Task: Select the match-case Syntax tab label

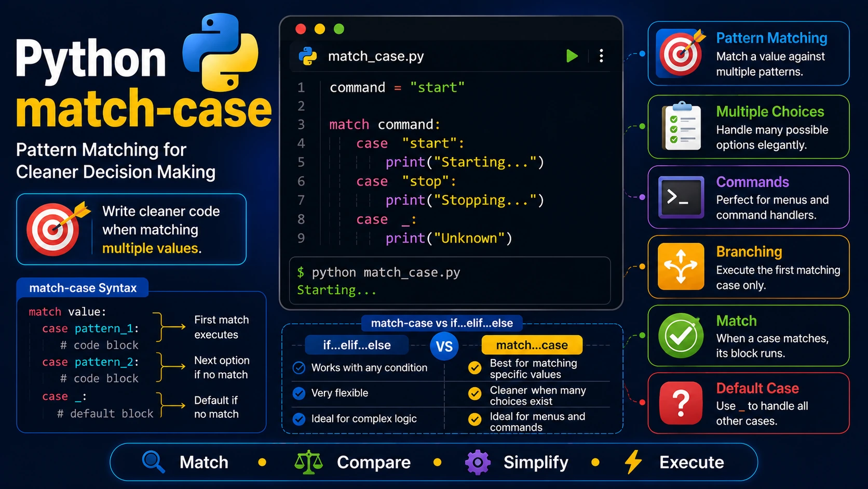Action: tap(83, 288)
